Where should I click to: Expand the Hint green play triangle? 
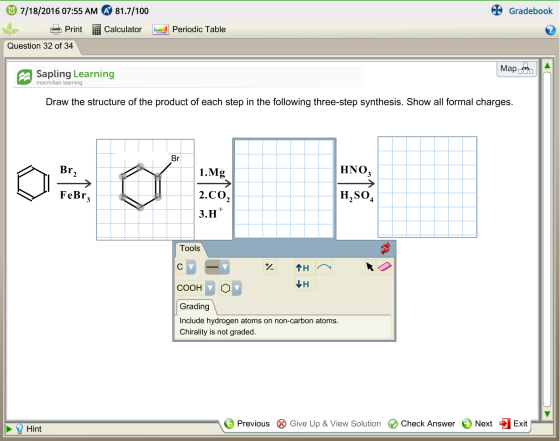pos(9,429)
